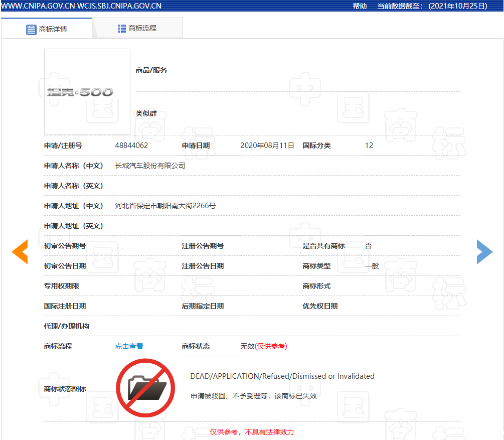This screenshot has width=504, height=440.
Task: Select the registration number 48844062
Action: point(131,145)
